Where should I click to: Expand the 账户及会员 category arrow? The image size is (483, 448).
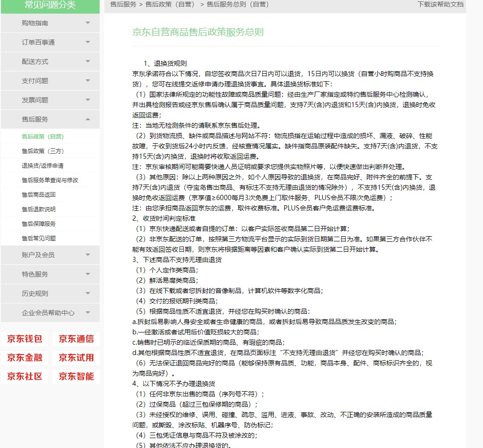tap(88, 255)
